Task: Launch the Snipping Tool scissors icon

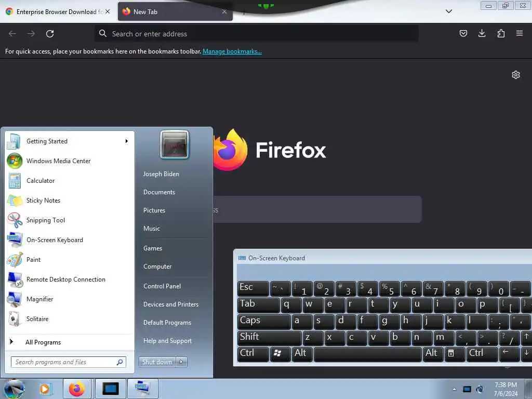Action: coord(15,220)
